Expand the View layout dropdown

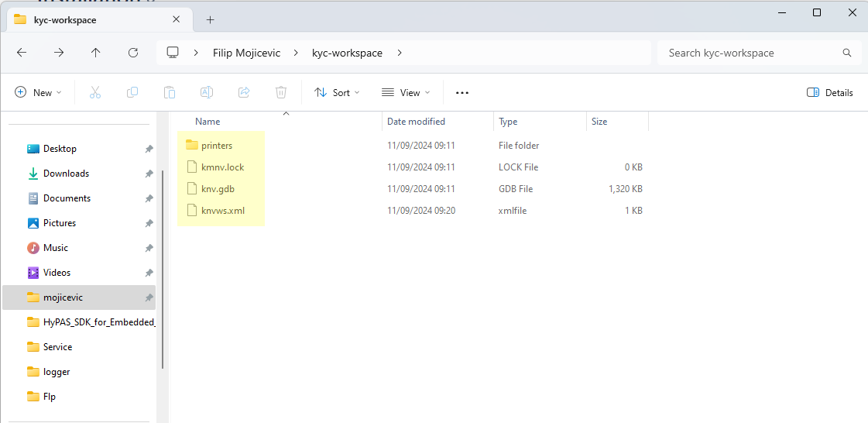click(x=406, y=92)
